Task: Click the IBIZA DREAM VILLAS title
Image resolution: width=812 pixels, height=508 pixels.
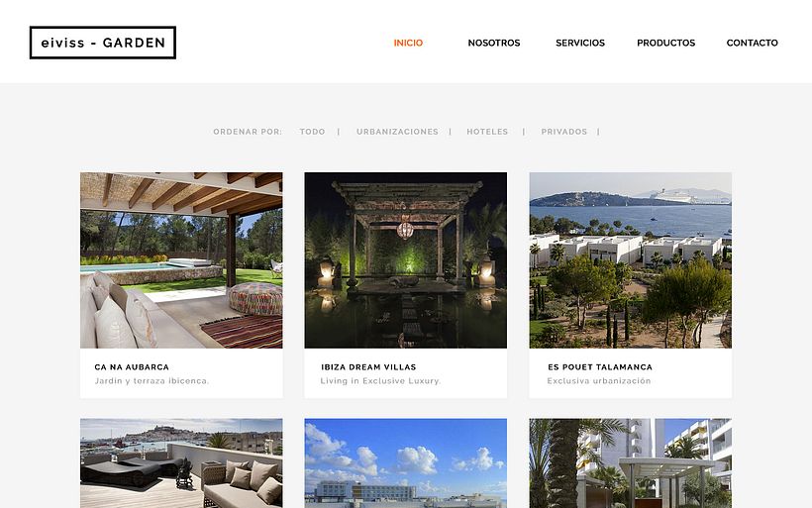Action: click(368, 367)
